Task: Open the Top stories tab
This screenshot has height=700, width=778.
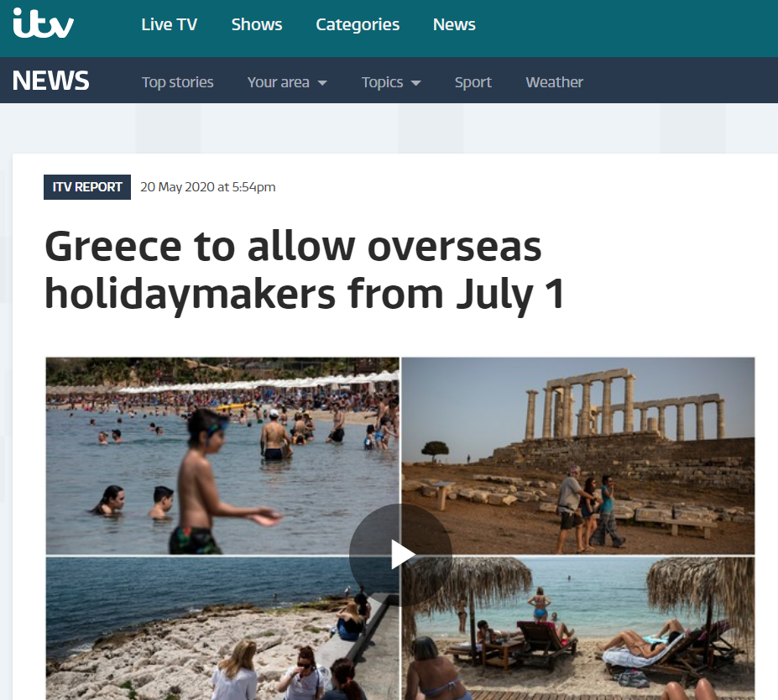Action: click(x=178, y=82)
